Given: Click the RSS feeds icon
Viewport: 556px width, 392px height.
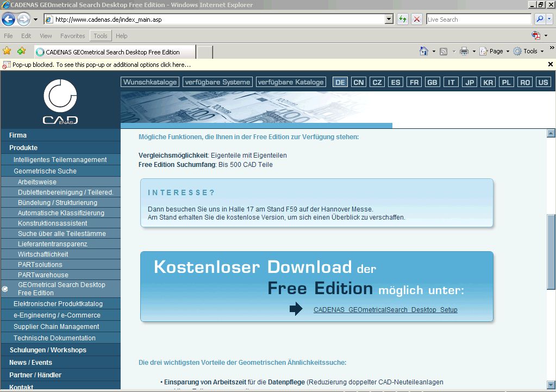Looking at the screenshot, I should 443,52.
